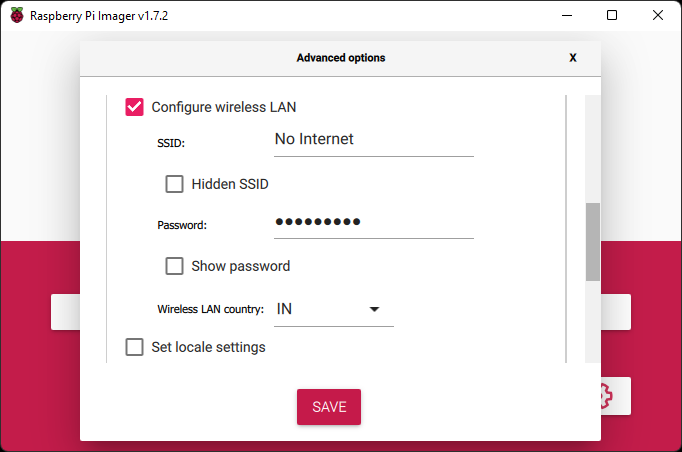This screenshot has width=682, height=452.
Task: Click scrollbar track above the thumb
Action: coord(592,149)
